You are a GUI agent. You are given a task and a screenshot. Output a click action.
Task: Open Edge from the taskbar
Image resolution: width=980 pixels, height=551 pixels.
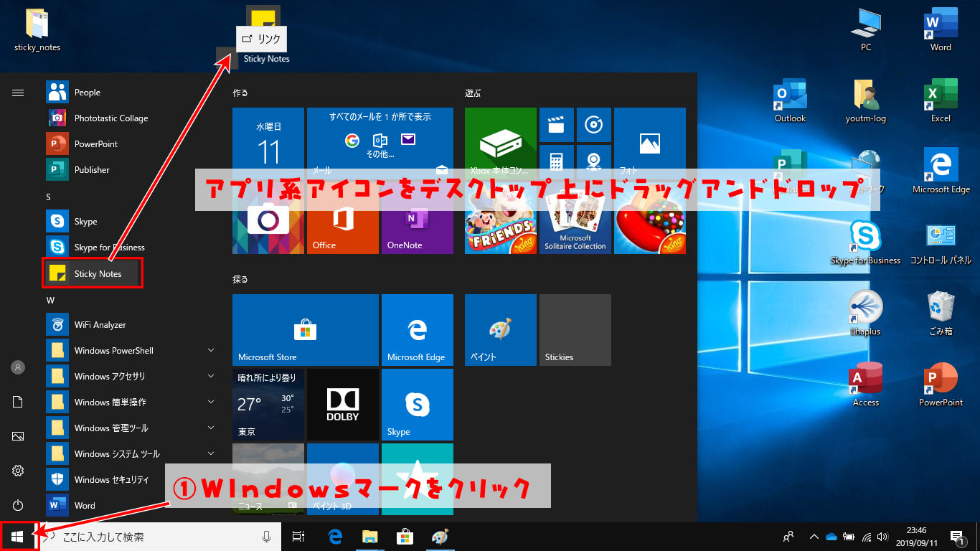(334, 537)
